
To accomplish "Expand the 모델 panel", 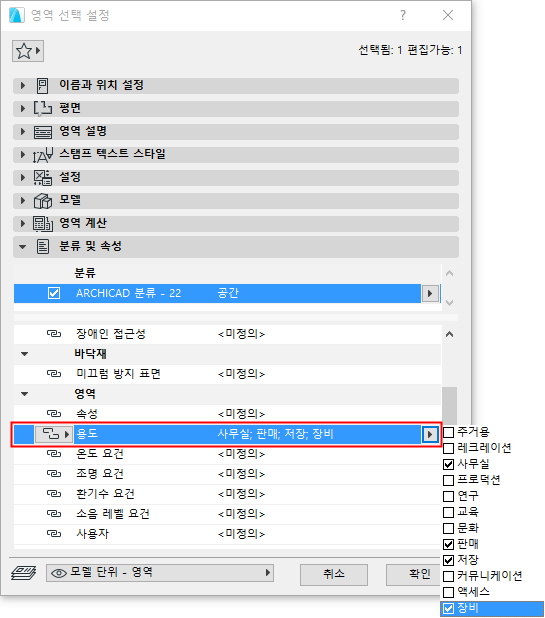I will coord(22,200).
